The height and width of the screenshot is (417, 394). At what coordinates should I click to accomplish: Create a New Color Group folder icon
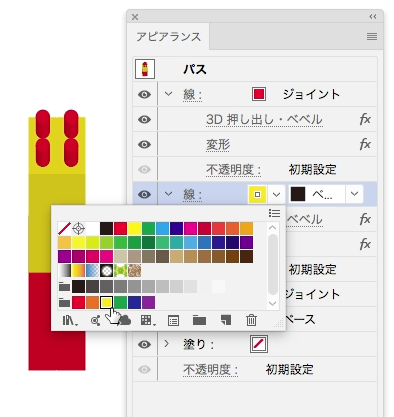199,321
